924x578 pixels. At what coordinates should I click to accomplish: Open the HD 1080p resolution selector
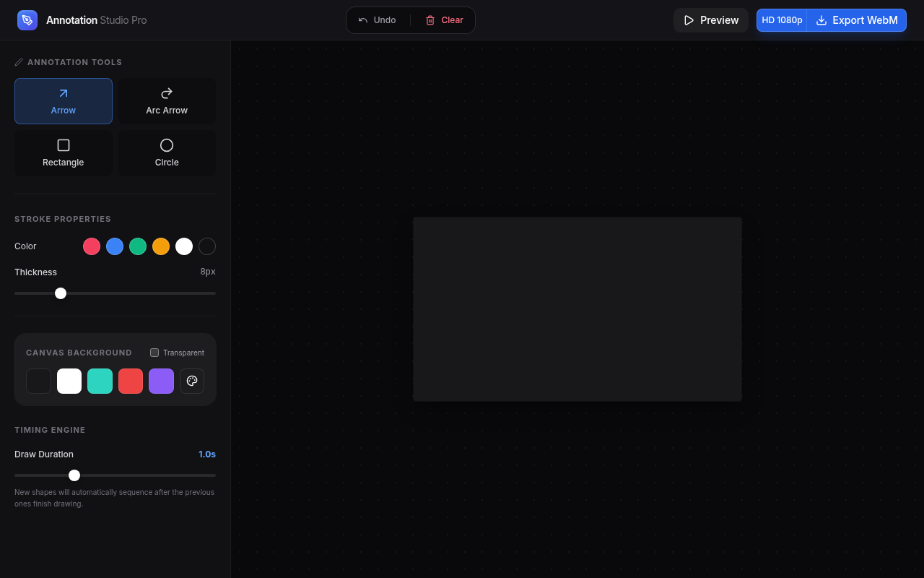click(782, 20)
